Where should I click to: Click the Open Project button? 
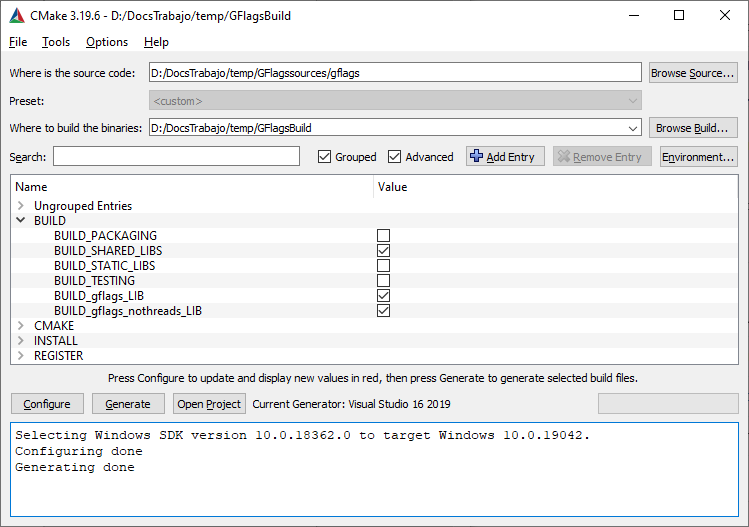click(x=209, y=404)
